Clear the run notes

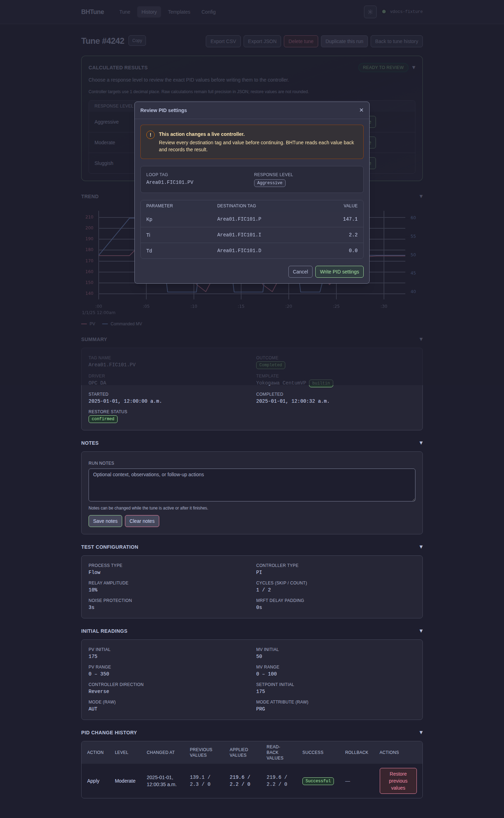[142, 521]
